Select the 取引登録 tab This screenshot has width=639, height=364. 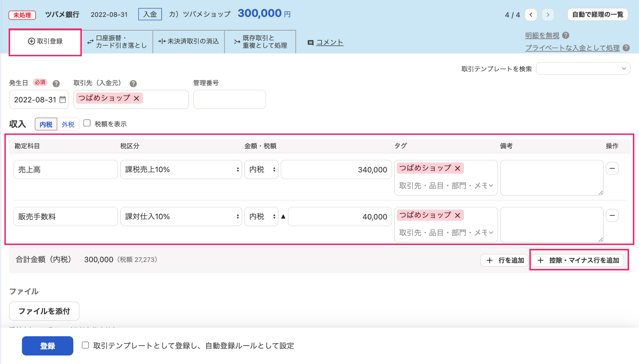[x=45, y=41]
